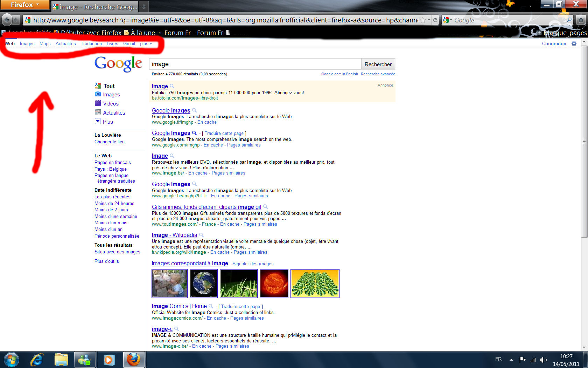Image resolution: width=588 pixels, height=368 pixels.
Task: Open the green grass image thumbnail
Action: (x=239, y=284)
